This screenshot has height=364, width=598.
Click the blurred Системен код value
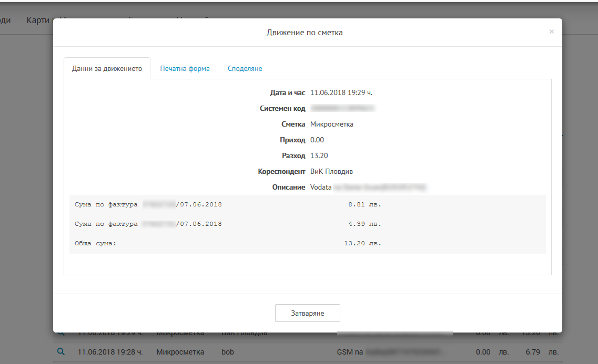[342, 108]
